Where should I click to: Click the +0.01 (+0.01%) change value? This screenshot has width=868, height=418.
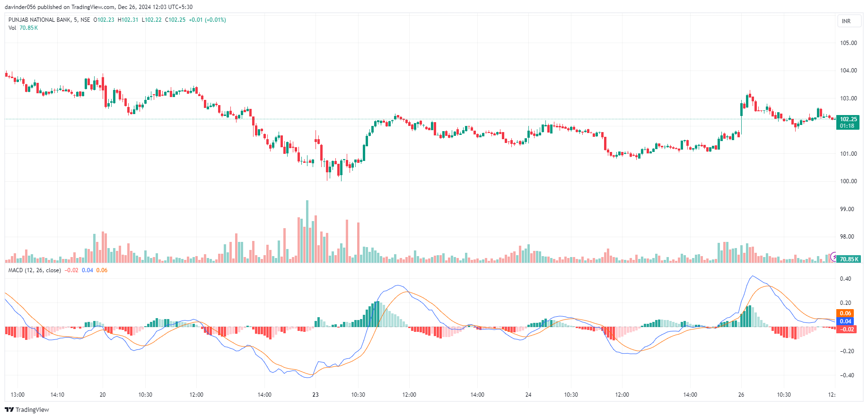(x=207, y=20)
